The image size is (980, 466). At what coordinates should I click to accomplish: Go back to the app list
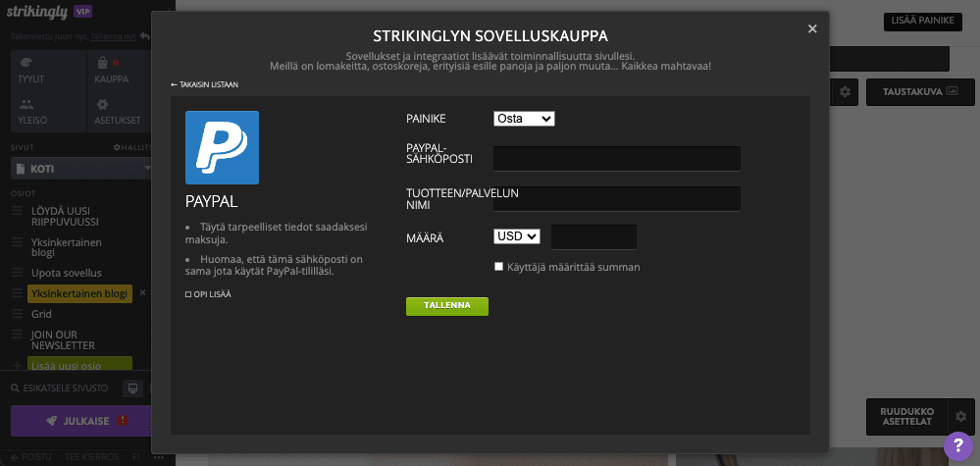pyautogui.click(x=204, y=84)
